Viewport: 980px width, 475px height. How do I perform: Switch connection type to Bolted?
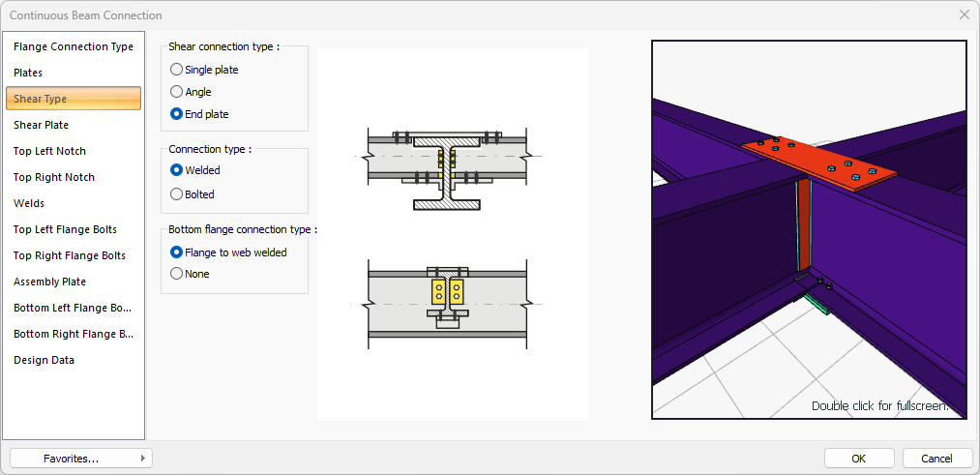pos(176,194)
